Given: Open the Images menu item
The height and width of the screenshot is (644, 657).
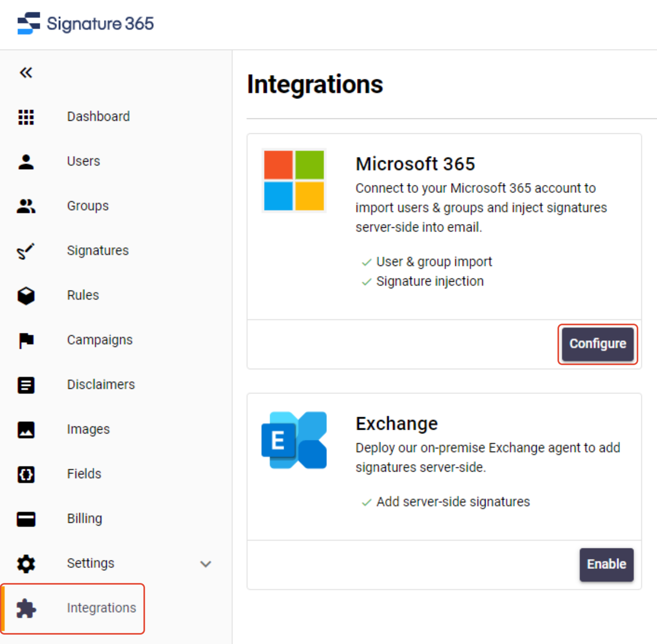Looking at the screenshot, I should 88,430.
